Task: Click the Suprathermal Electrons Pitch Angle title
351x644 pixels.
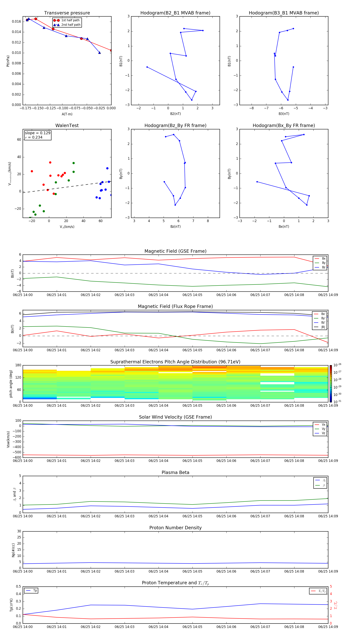Action: [175, 362]
